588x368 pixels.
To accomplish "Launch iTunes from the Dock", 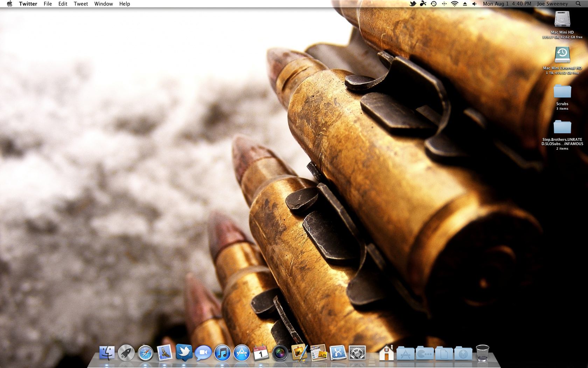I will [x=222, y=353].
